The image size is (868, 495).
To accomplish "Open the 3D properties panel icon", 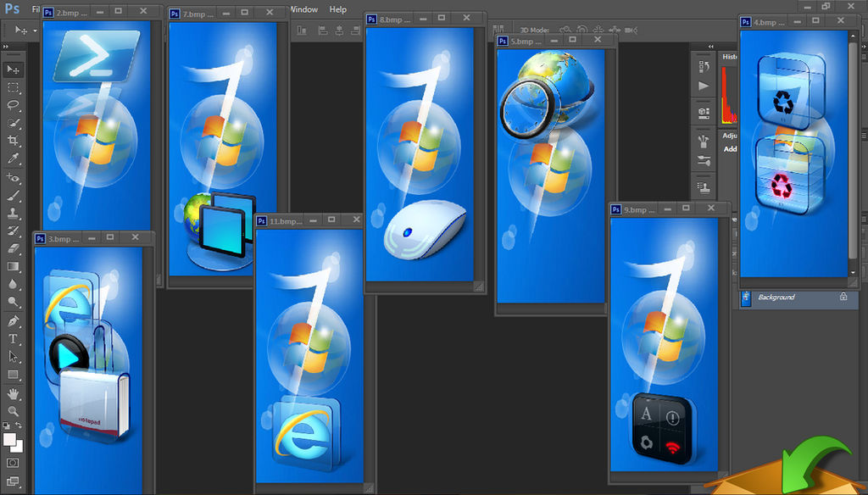I will pyautogui.click(x=704, y=113).
